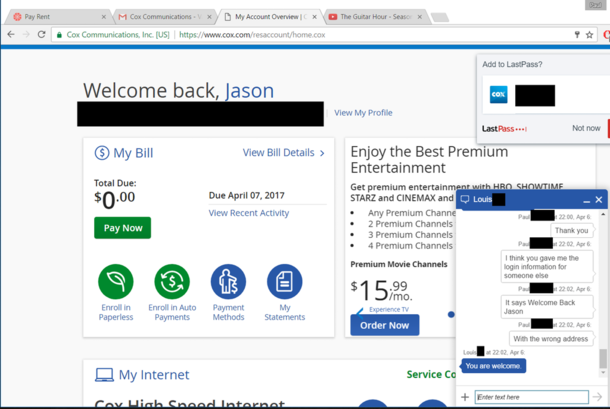Close the Pay Rent tab
The width and height of the screenshot is (610, 409).
[x=103, y=17]
